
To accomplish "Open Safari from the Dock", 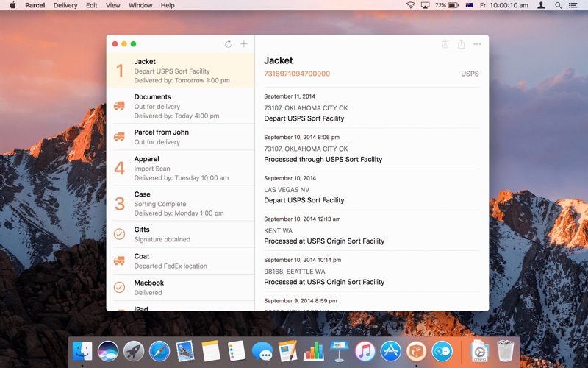I will click(x=159, y=351).
